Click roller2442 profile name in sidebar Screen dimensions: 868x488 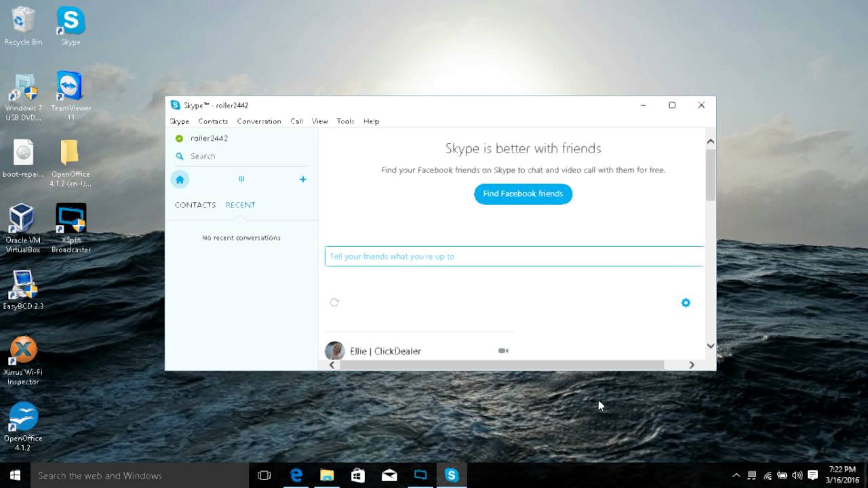pos(209,138)
